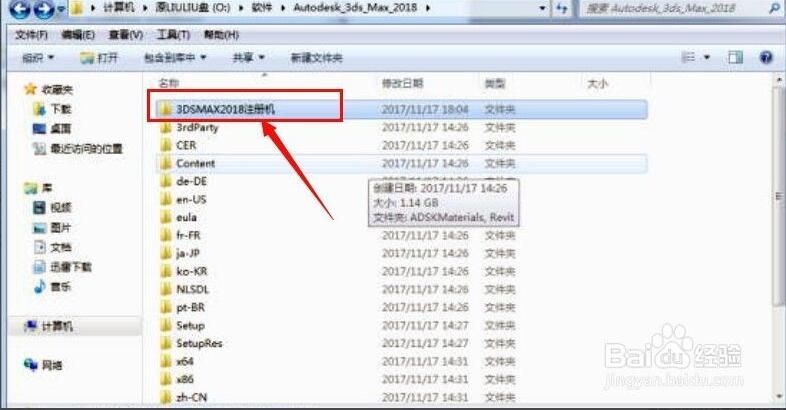Image resolution: width=786 pixels, height=410 pixels.
Task: Select the x86 folder icon
Action: click(166, 379)
